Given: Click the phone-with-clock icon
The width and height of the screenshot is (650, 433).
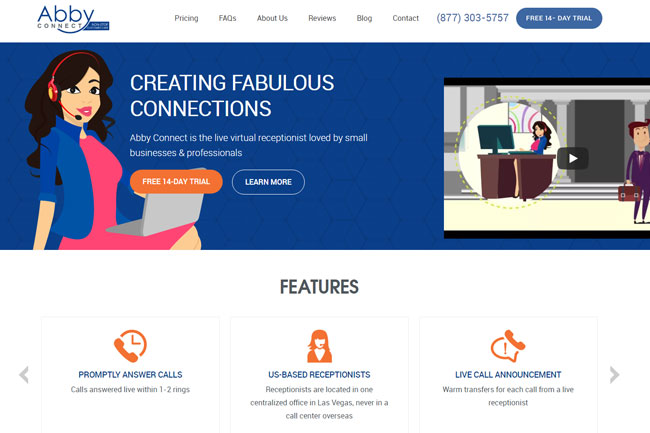Looking at the screenshot, I should [x=130, y=346].
